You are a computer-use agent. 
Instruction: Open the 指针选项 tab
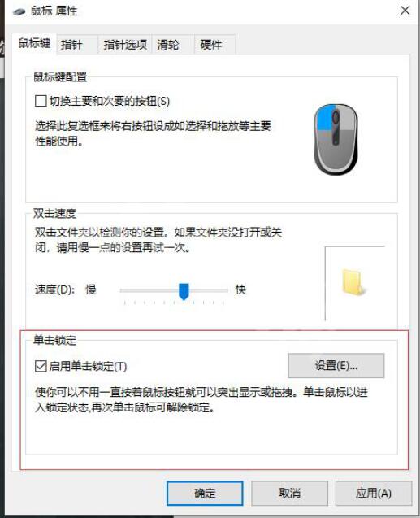point(125,44)
